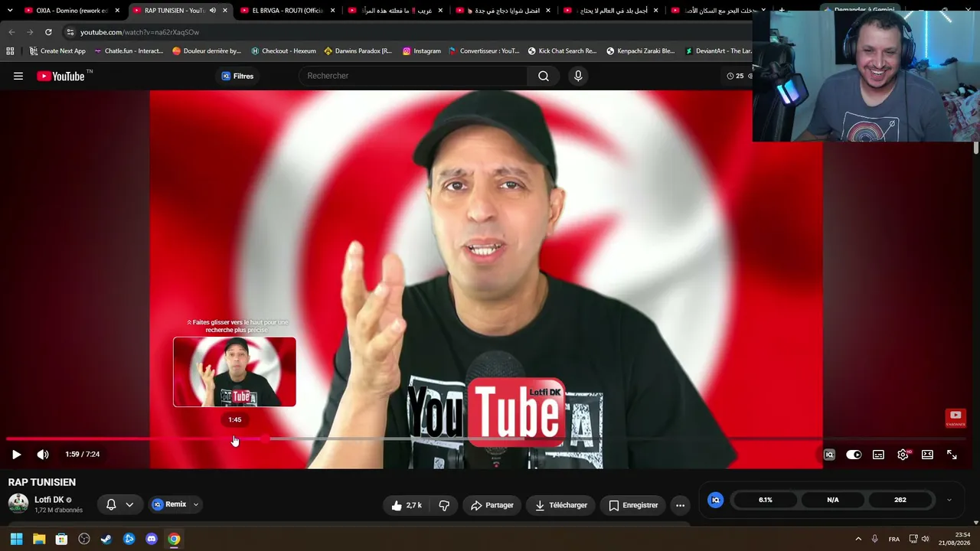Mute the RAP TUNISIEN tab audio icon

213,11
